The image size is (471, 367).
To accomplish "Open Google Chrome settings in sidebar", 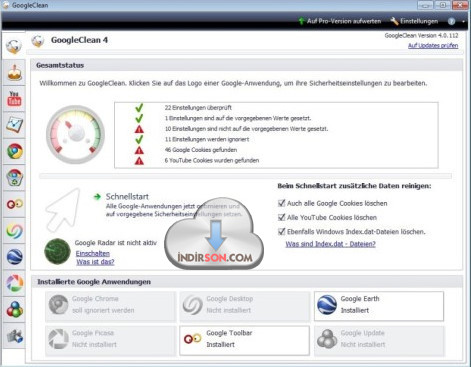I will 15,151.
